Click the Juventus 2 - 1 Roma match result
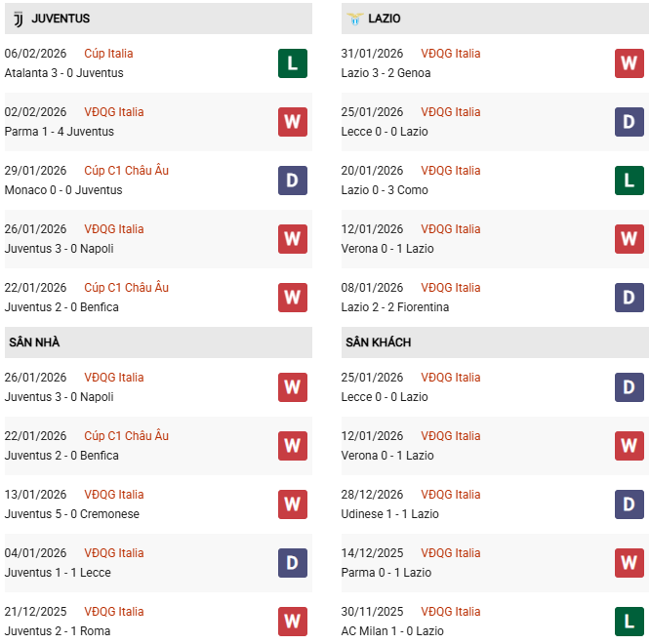This screenshot has width=650, height=644. pos(58,631)
